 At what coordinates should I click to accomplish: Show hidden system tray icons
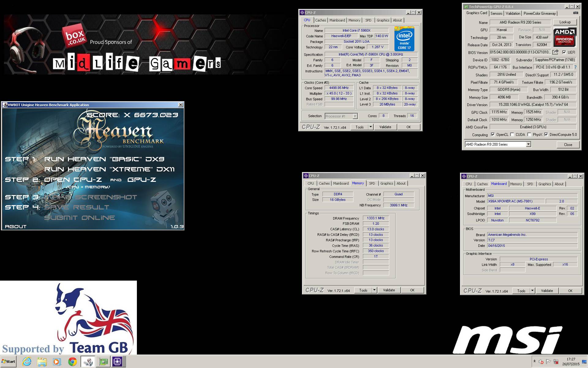(534, 362)
